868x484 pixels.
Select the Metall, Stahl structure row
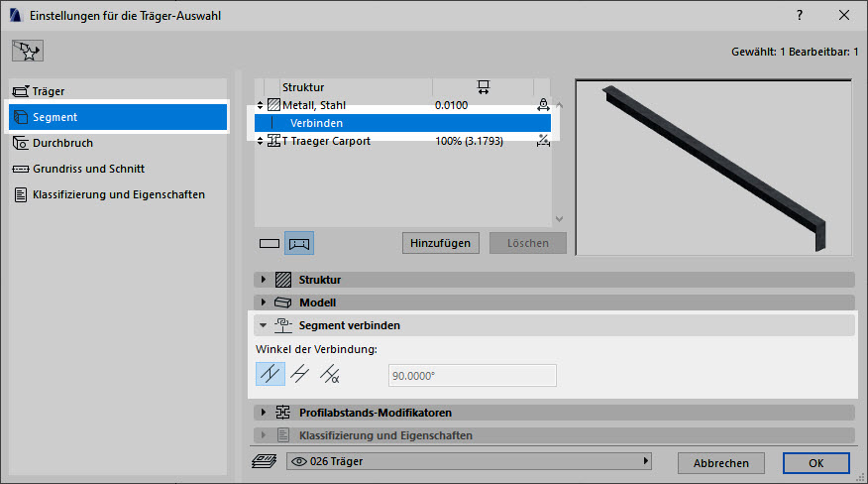[402, 105]
